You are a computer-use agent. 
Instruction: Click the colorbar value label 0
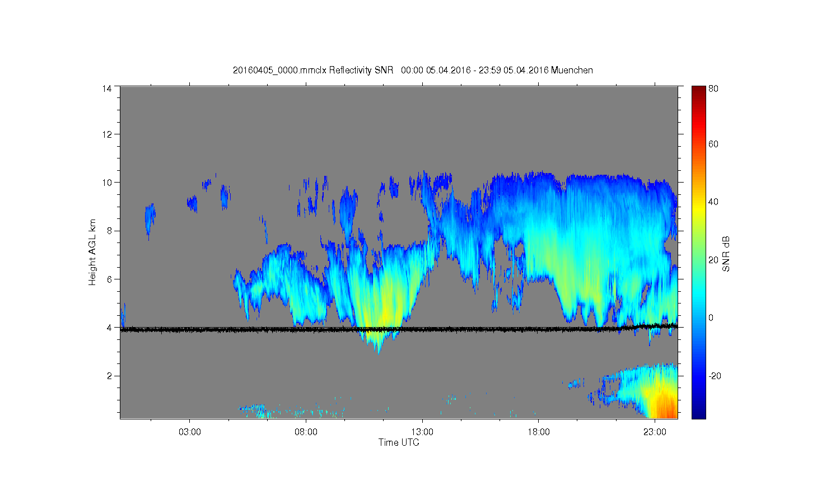tap(711, 318)
